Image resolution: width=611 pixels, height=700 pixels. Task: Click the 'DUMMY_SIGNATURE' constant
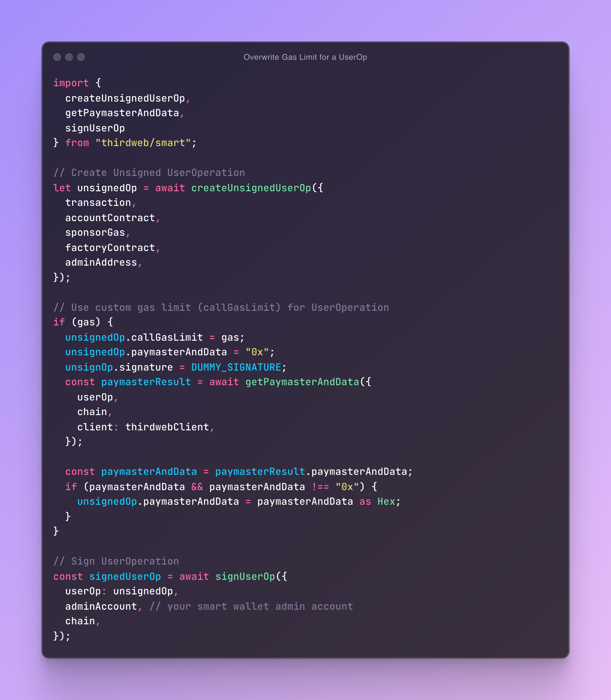tap(236, 367)
